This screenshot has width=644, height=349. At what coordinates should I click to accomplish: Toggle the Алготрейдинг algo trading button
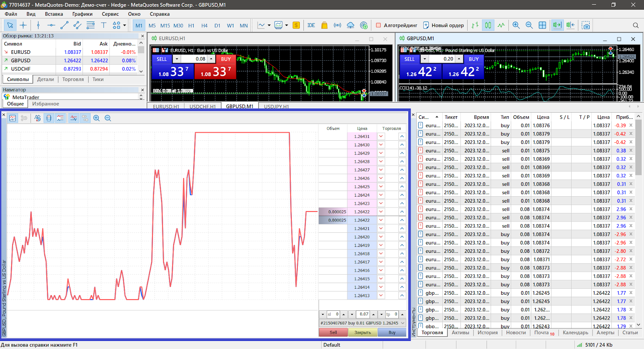pyautogui.click(x=396, y=25)
